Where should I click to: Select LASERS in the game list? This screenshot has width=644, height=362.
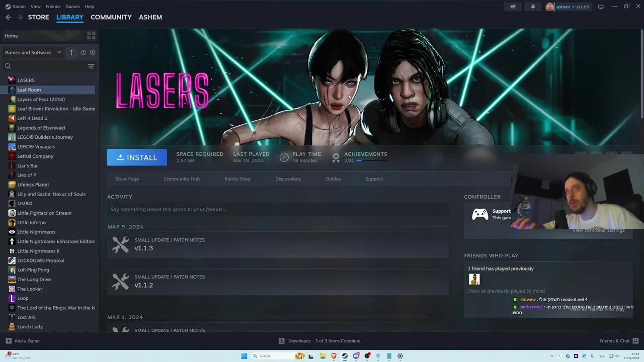[x=26, y=80]
